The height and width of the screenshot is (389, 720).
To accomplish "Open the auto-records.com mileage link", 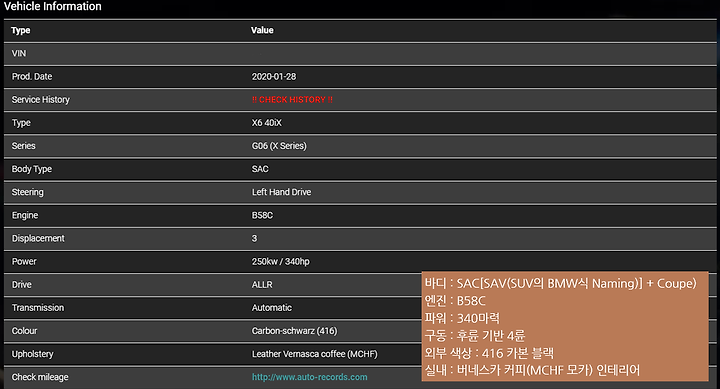I will [309, 377].
